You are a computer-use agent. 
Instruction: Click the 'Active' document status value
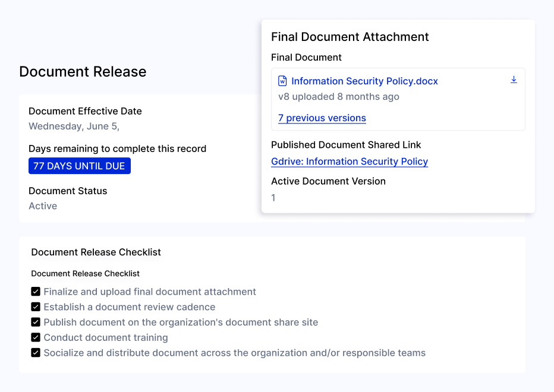(x=43, y=206)
